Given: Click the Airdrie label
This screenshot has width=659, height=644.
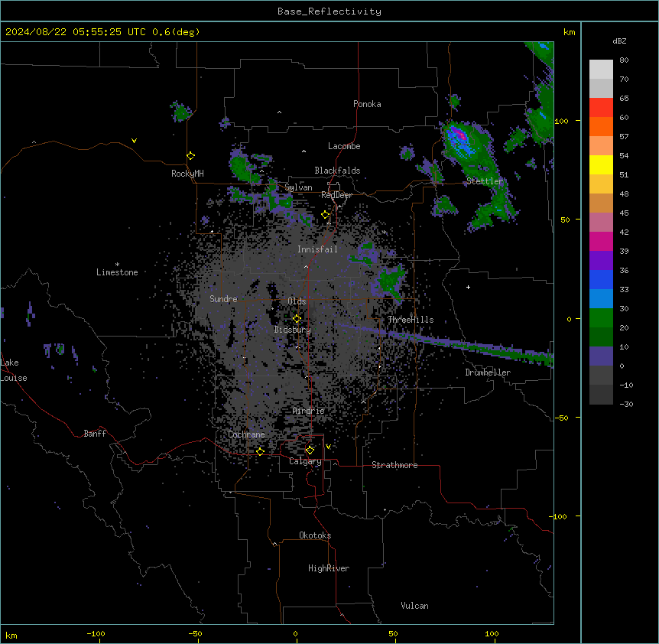Looking at the screenshot, I should [x=309, y=411].
